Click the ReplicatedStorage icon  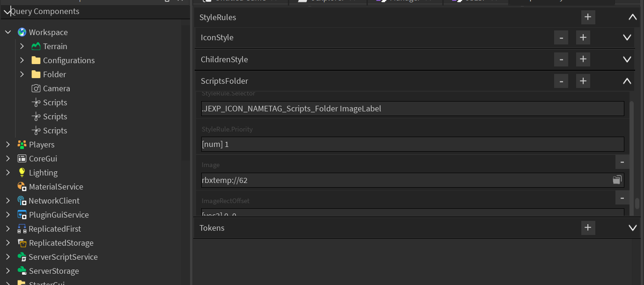coord(22,243)
